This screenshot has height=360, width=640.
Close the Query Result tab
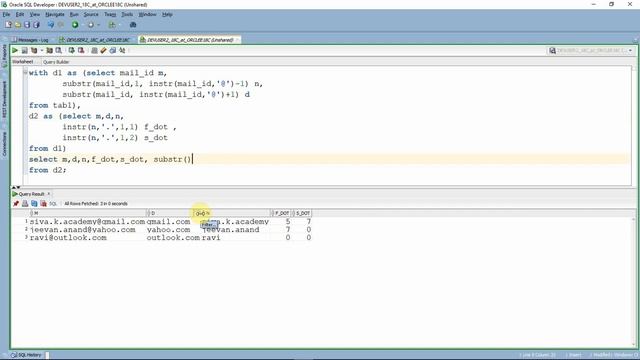click(x=49, y=194)
